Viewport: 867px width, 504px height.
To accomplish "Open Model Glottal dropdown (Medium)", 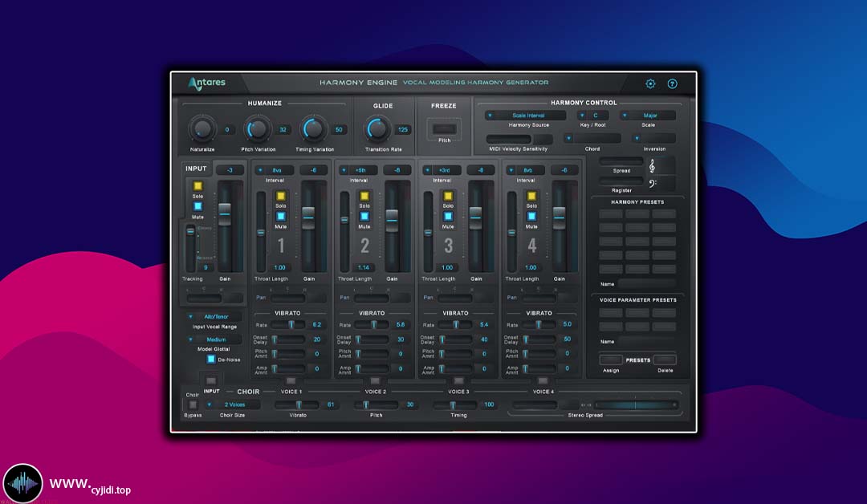I will [214, 339].
